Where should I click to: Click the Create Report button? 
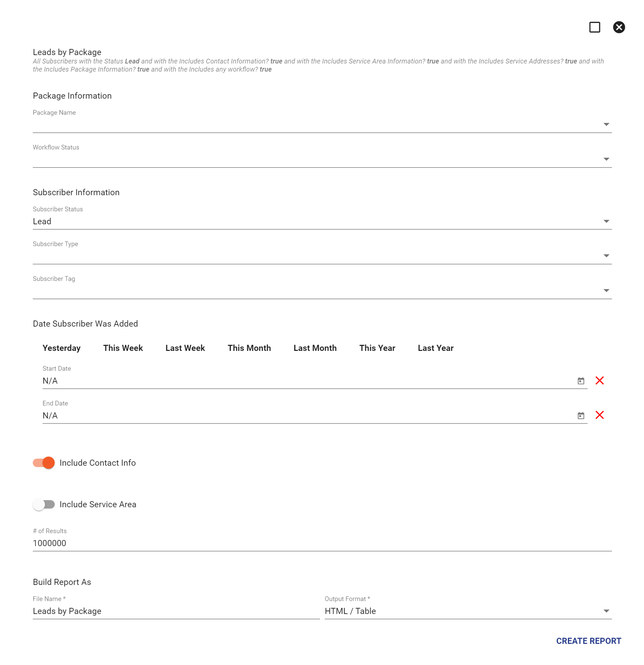(588, 641)
